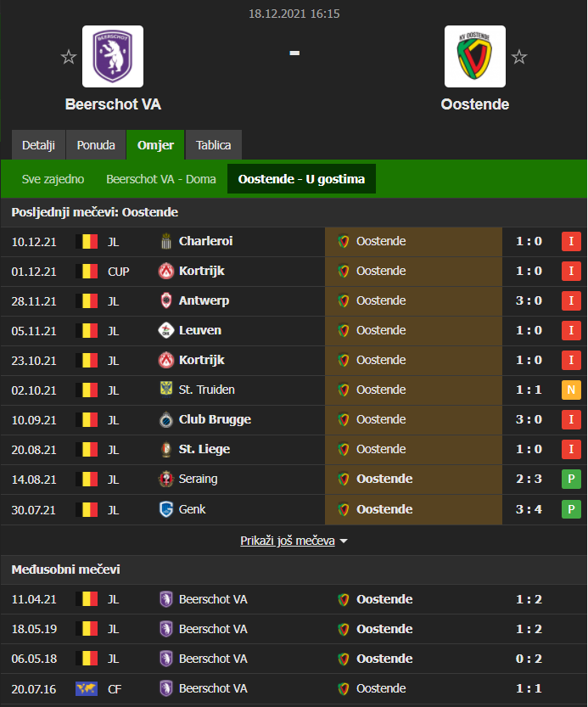This screenshot has height=707, width=588.
Task: Click the Antwerp club badge icon
Action: coord(166,301)
